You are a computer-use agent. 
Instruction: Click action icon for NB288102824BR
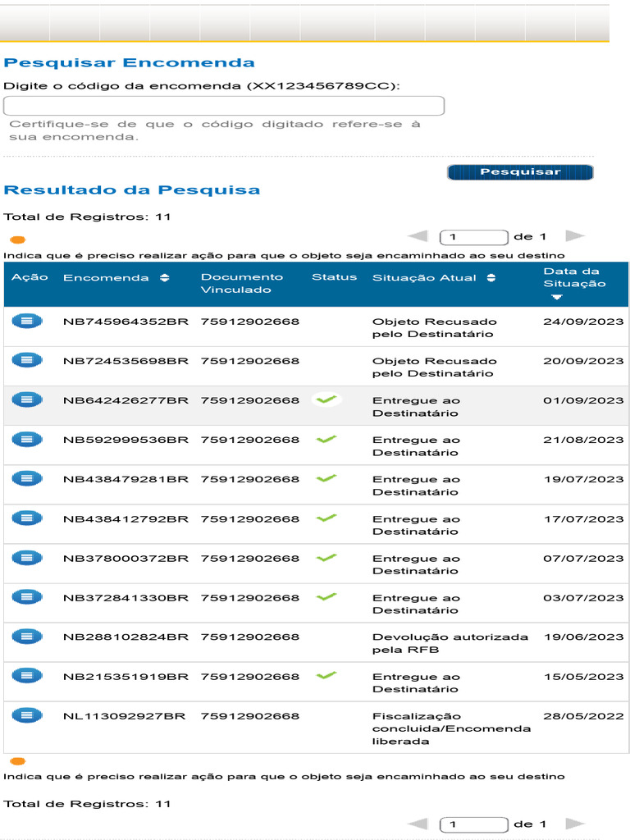[x=26, y=636]
